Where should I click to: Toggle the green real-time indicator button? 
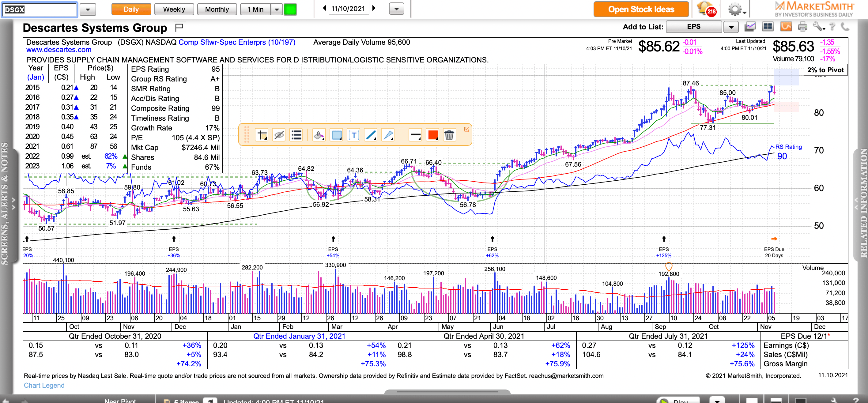(x=290, y=9)
